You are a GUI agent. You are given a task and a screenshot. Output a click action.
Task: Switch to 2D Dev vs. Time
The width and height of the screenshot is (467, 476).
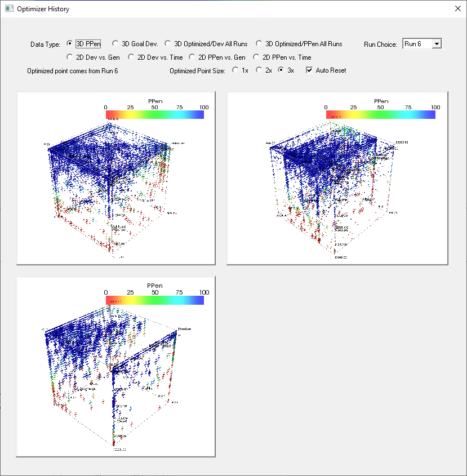pos(131,57)
